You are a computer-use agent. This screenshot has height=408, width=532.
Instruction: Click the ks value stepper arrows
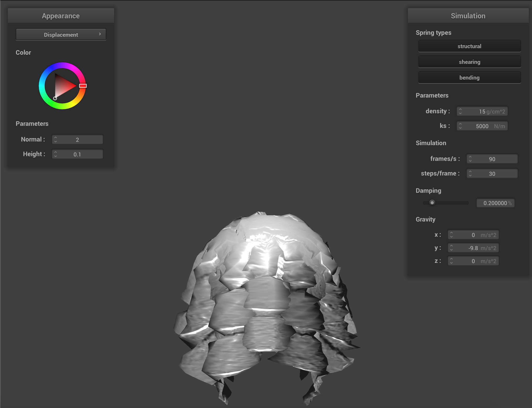point(460,126)
